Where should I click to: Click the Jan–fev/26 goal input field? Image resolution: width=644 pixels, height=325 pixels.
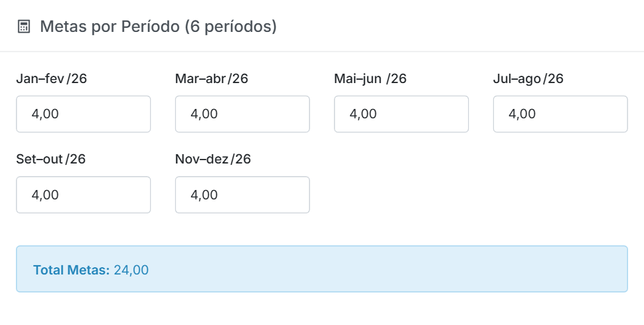(x=84, y=114)
